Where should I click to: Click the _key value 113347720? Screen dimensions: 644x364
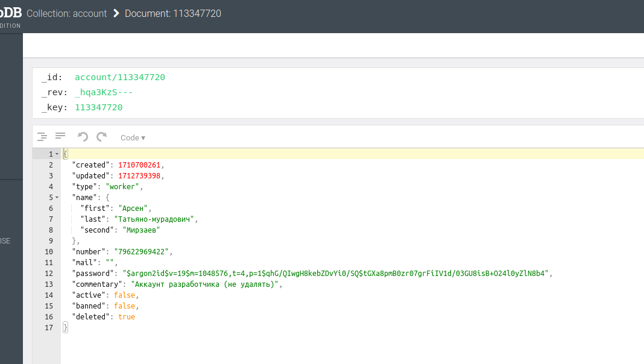click(x=98, y=107)
